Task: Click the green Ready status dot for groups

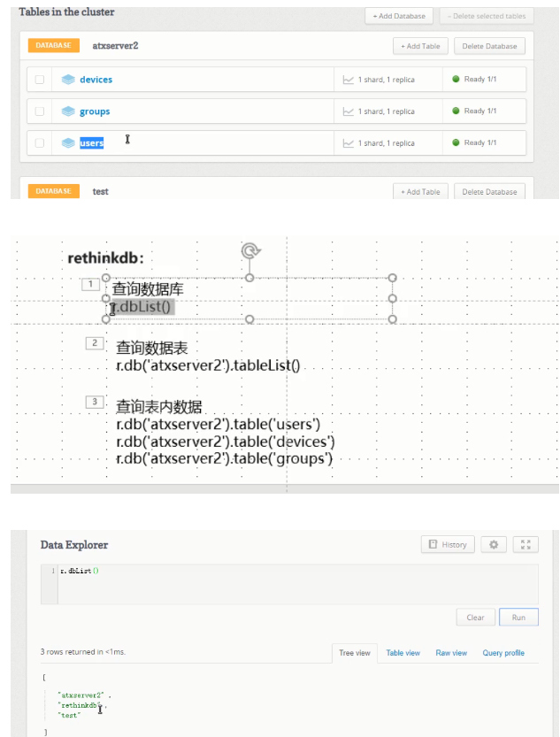Action: pos(456,111)
